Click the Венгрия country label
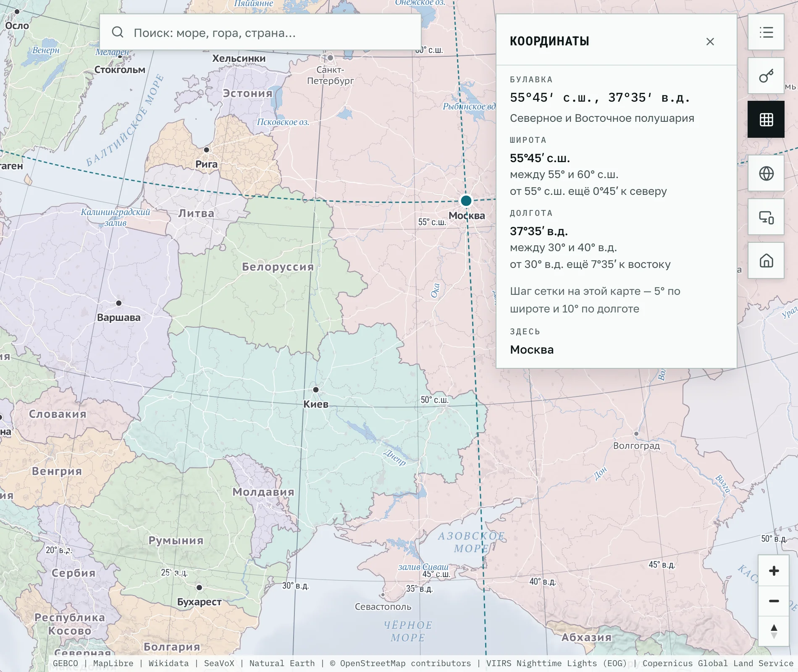Viewport: 798px width, 672px height. click(57, 471)
